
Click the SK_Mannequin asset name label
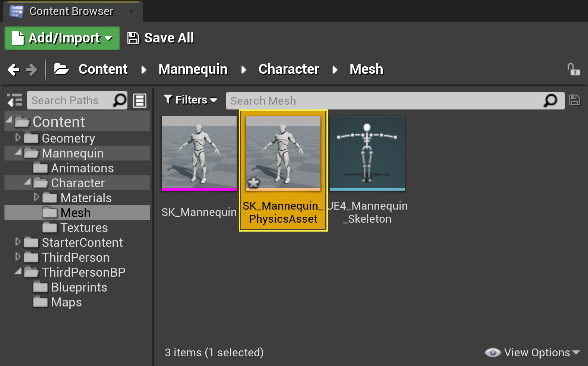(x=199, y=212)
